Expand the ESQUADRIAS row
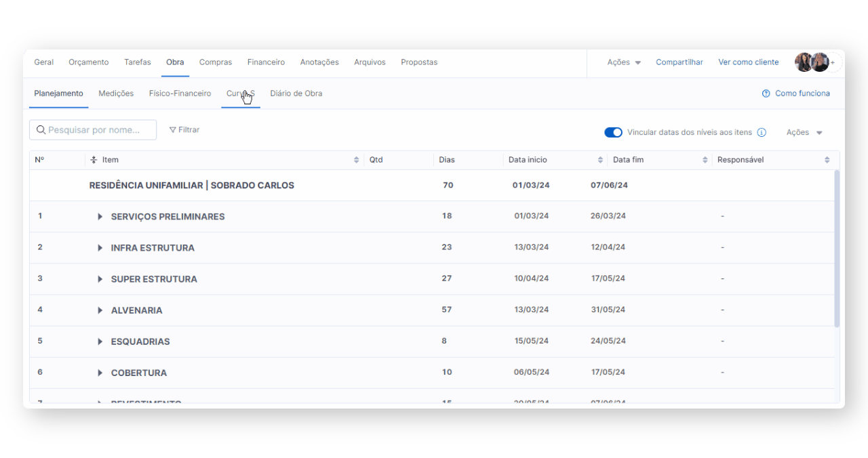868x458 pixels. coord(100,341)
